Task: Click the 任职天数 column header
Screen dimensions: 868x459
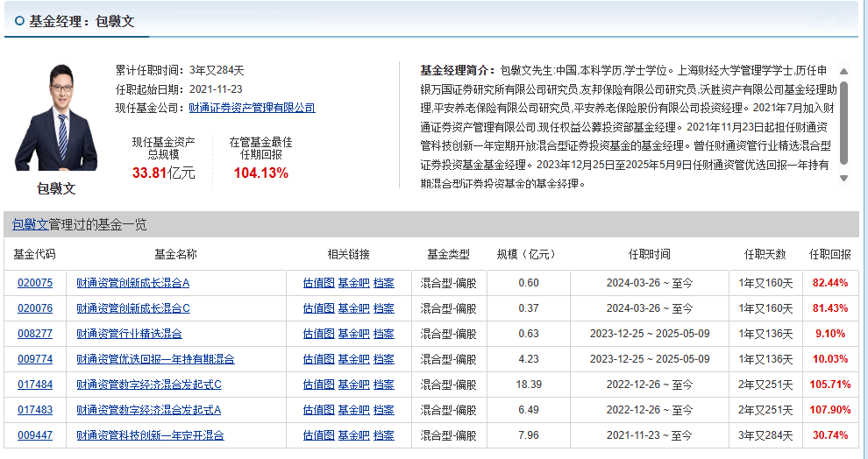Action: pos(765,254)
